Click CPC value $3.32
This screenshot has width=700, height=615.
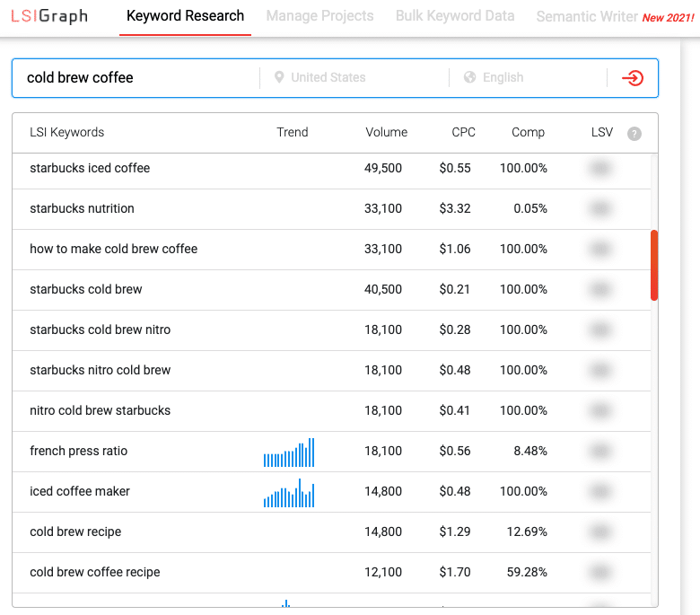(455, 208)
